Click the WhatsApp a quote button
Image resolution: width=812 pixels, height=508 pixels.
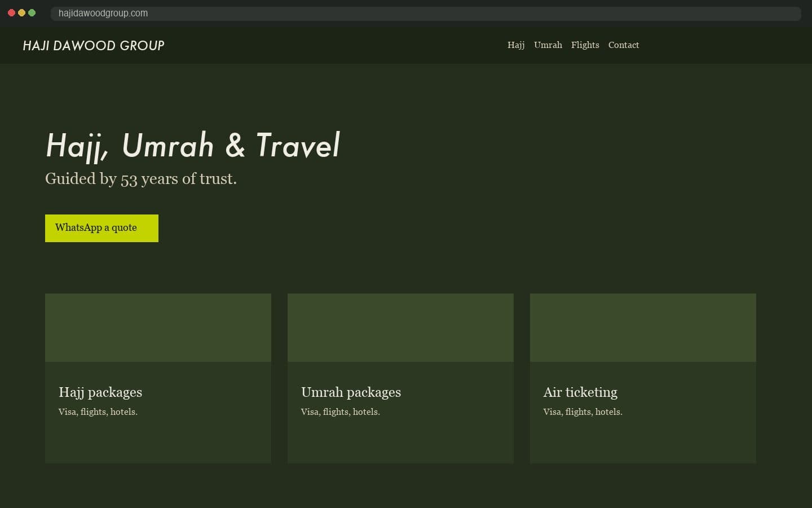[x=101, y=228]
